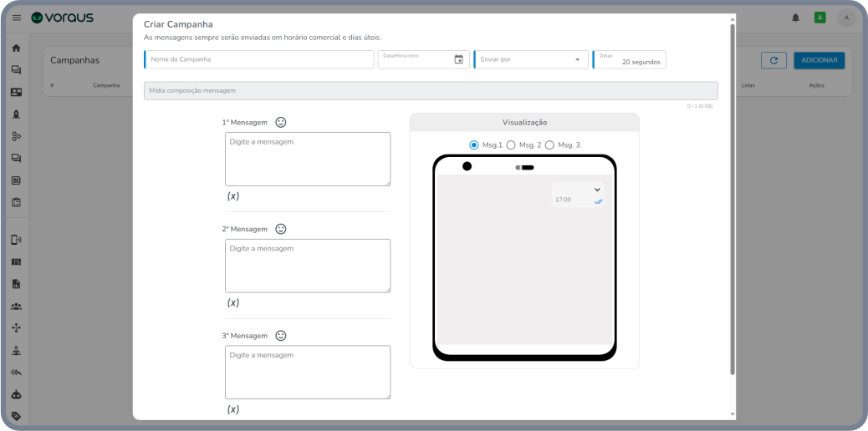Click the refresh icon button
Image resolution: width=868 pixels, height=431 pixels.
click(774, 60)
